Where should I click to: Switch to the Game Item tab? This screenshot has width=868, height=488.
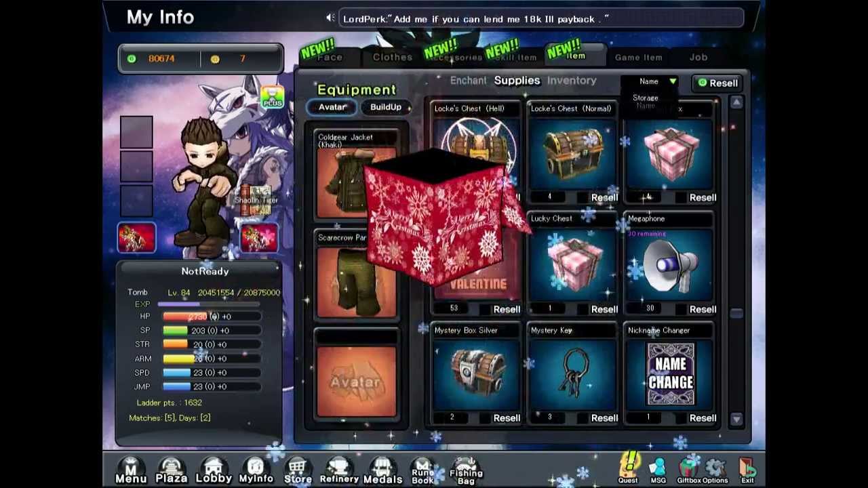(638, 58)
